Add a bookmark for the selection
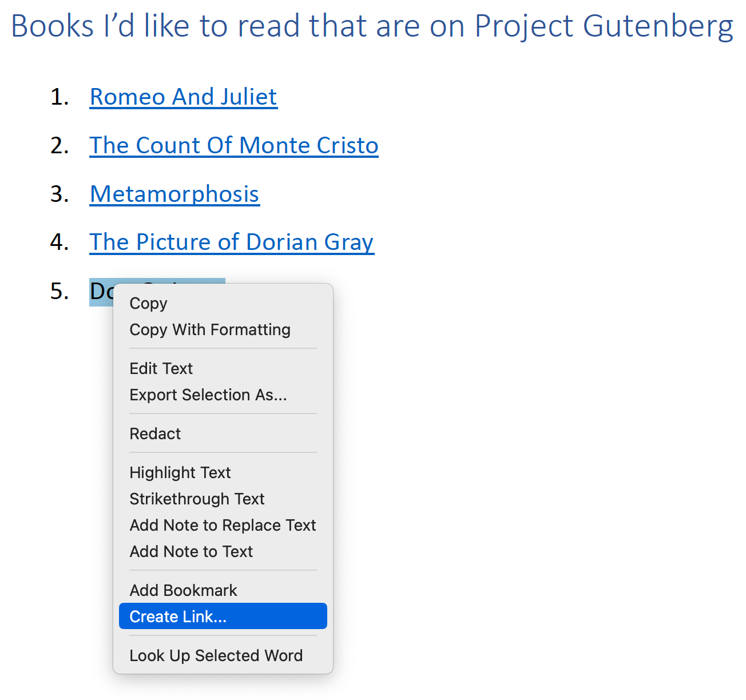 pyautogui.click(x=183, y=590)
